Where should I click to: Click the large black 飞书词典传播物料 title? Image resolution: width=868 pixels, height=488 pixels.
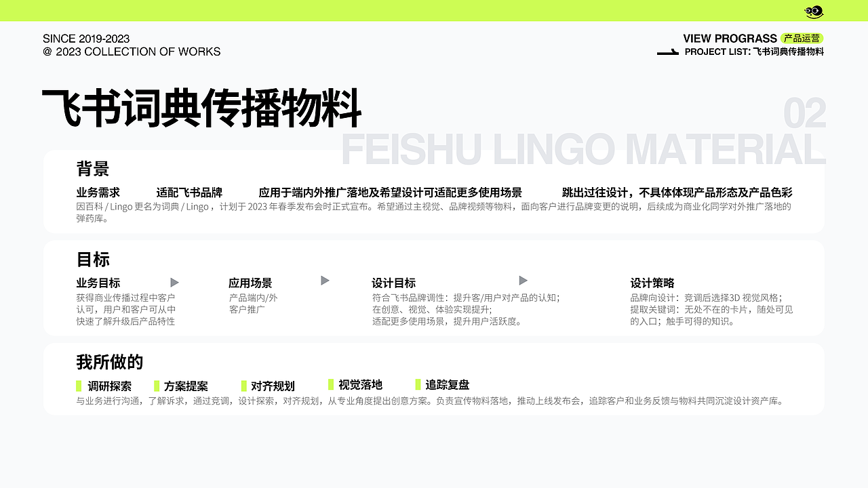(x=202, y=108)
